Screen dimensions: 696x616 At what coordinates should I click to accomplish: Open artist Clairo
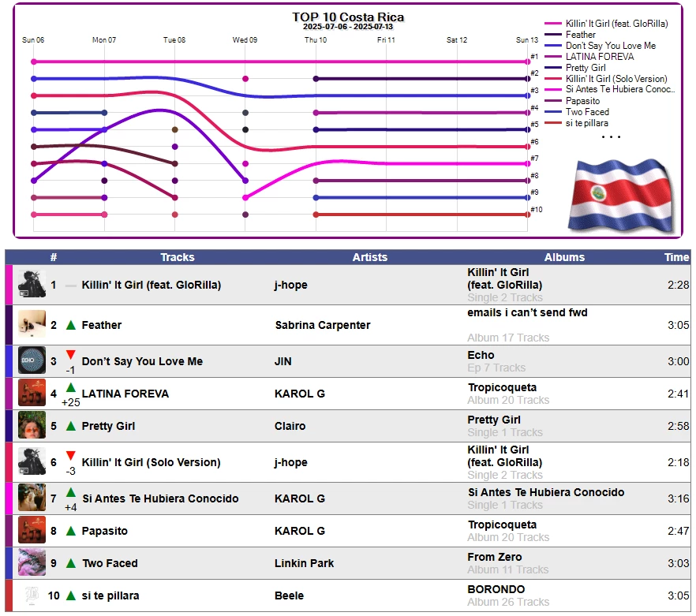tap(290, 426)
